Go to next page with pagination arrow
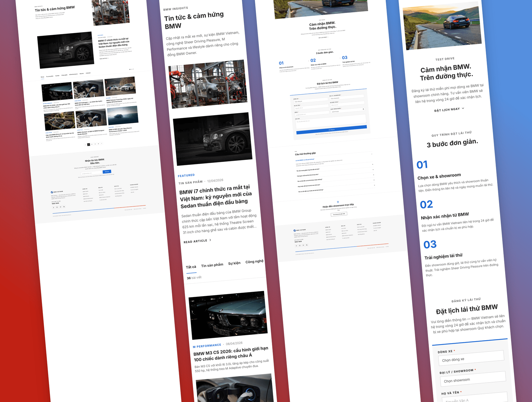The width and height of the screenshot is (532, 402). 102,143
